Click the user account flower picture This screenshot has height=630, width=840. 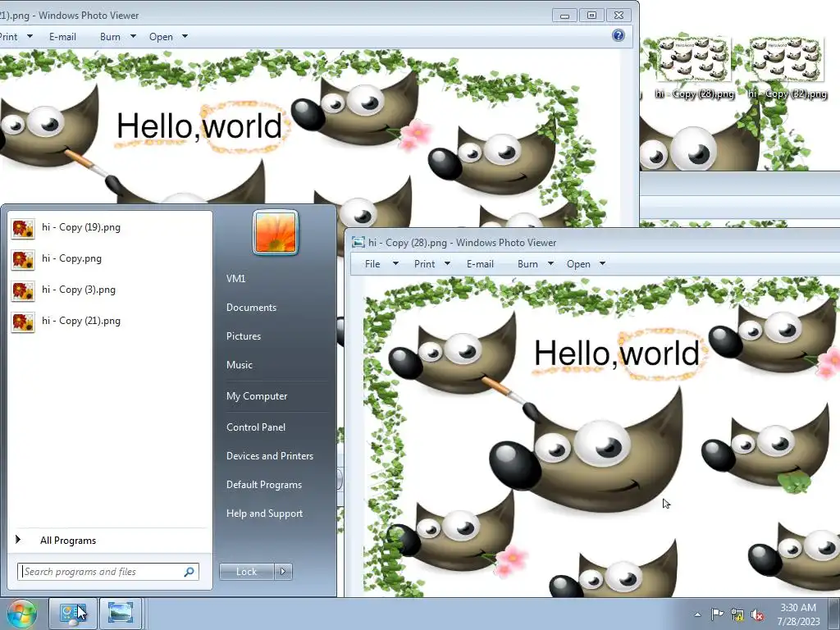tap(276, 232)
